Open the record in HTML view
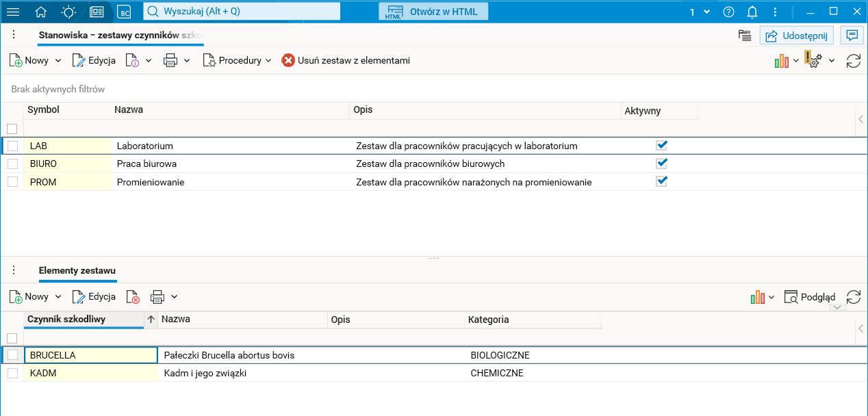The width and height of the screenshot is (868, 416). click(433, 11)
